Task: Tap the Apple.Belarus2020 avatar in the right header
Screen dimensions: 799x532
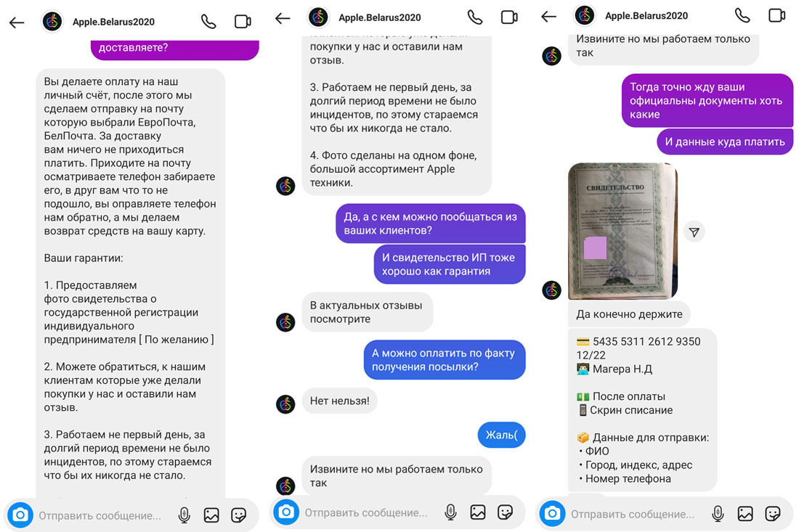Action: point(585,15)
